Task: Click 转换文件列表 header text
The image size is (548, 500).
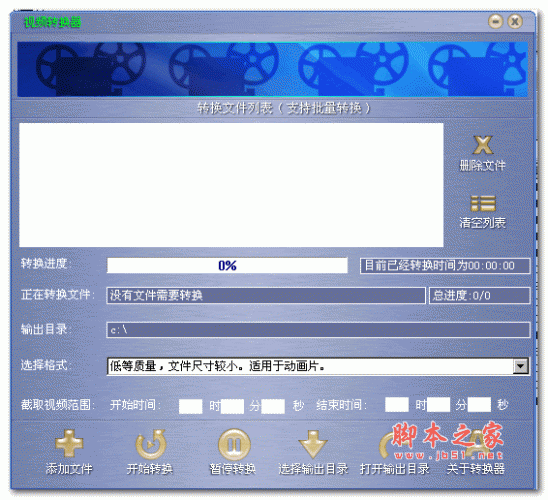Action: coord(284,108)
